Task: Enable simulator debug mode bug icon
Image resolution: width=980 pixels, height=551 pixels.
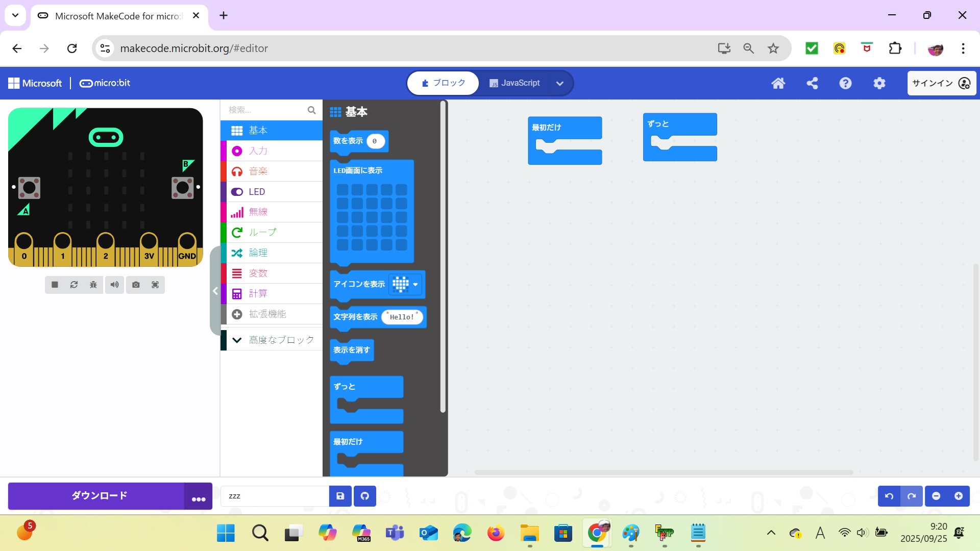Action: pos(93,285)
